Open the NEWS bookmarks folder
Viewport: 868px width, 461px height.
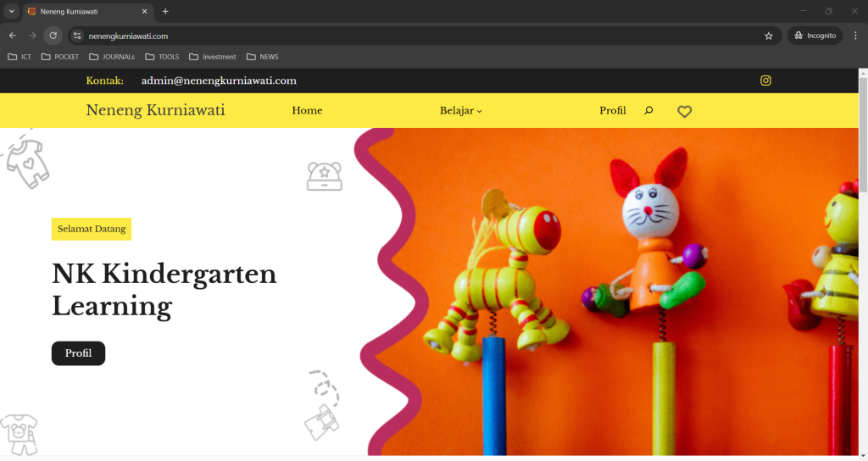click(263, 57)
